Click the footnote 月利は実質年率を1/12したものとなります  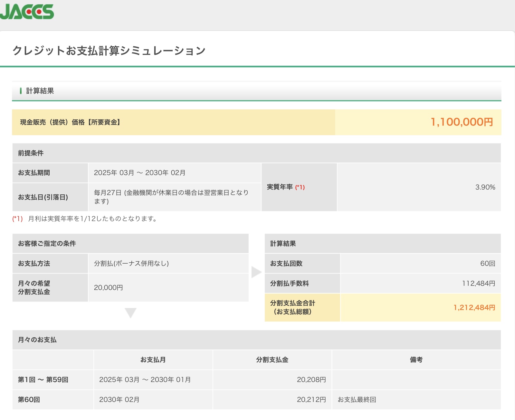click(93, 219)
